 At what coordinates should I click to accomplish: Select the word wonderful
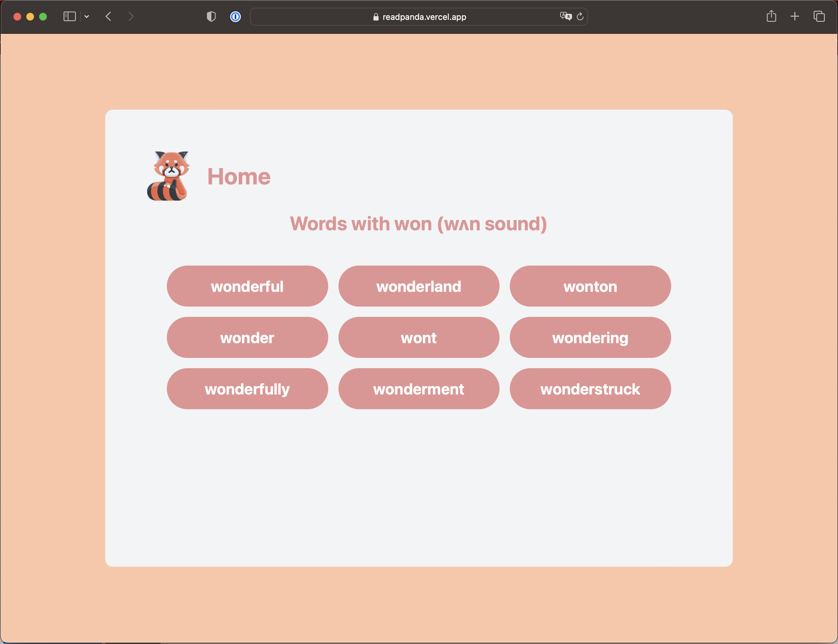pos(247,286)
